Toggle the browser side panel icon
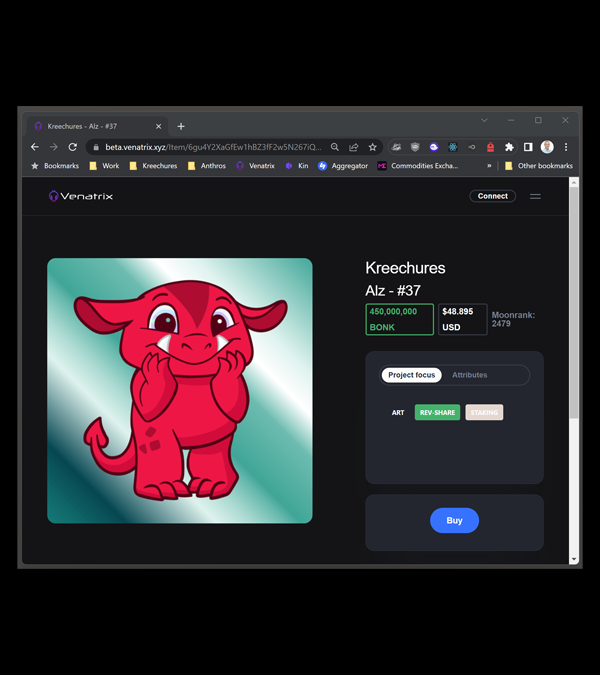600x675 pixels. 528,147
